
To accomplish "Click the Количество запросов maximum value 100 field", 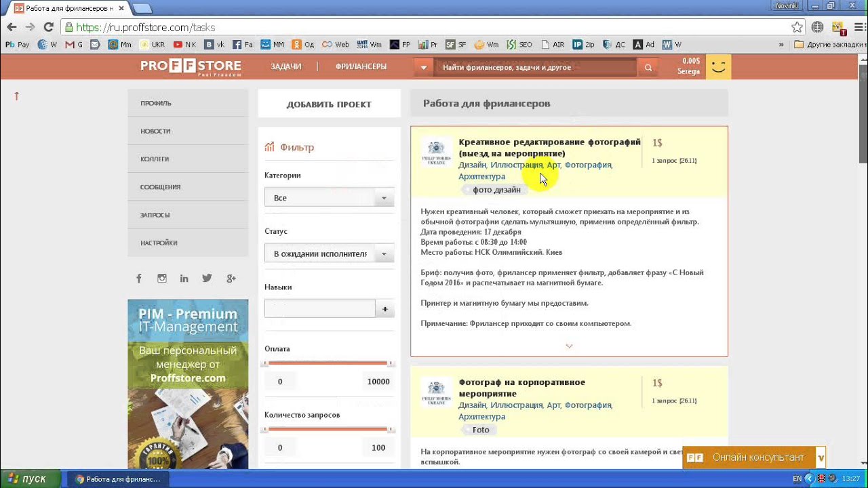I will [x=378, y=447].
